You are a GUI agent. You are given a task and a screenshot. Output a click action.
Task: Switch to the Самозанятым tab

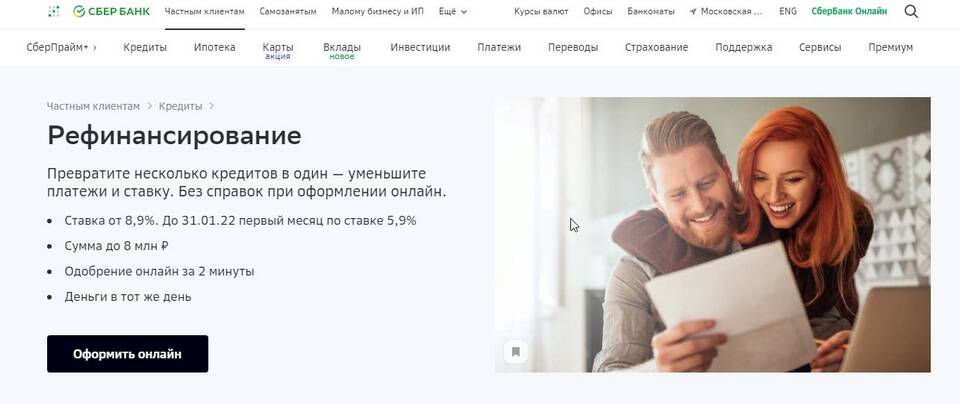click(288, 12)
